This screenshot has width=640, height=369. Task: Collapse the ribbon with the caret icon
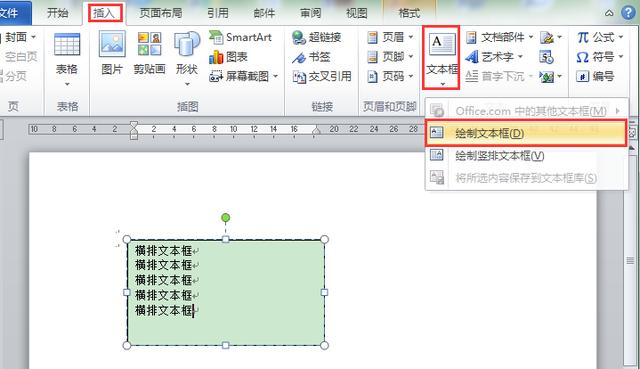609,13
